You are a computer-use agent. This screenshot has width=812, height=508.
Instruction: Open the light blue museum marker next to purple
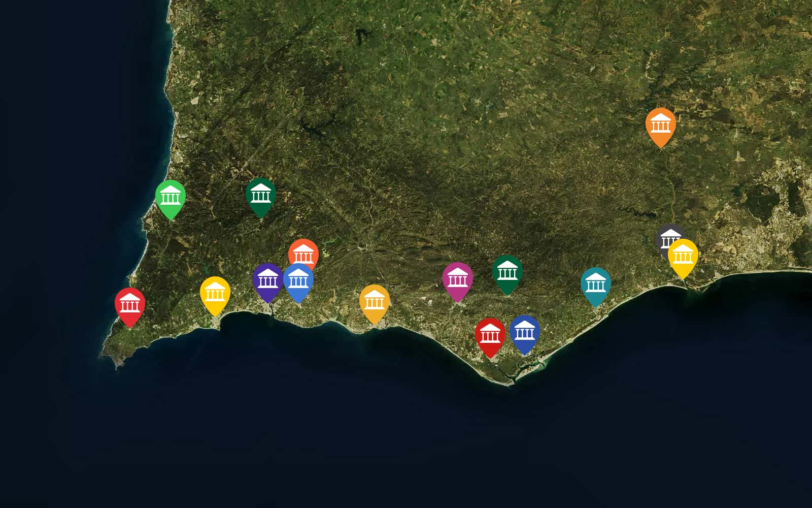[x=299, y=280]
